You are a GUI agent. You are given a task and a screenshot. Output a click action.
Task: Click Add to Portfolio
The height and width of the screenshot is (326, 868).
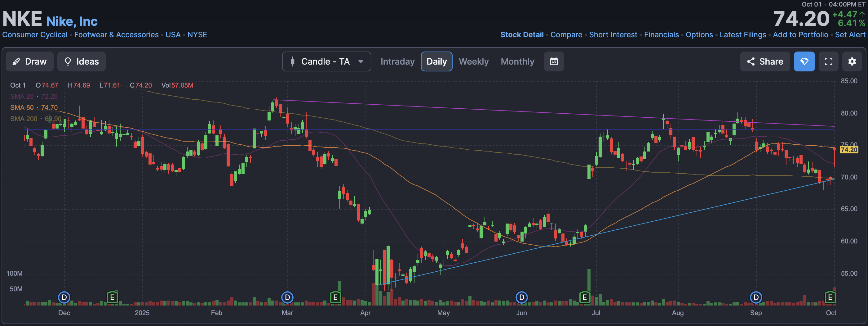[x=800, y=35]
